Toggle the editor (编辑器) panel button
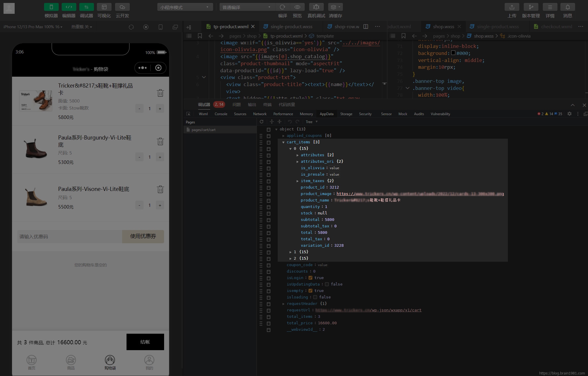The width and height of the screenshot is (588, 376). tap(69, 7)
